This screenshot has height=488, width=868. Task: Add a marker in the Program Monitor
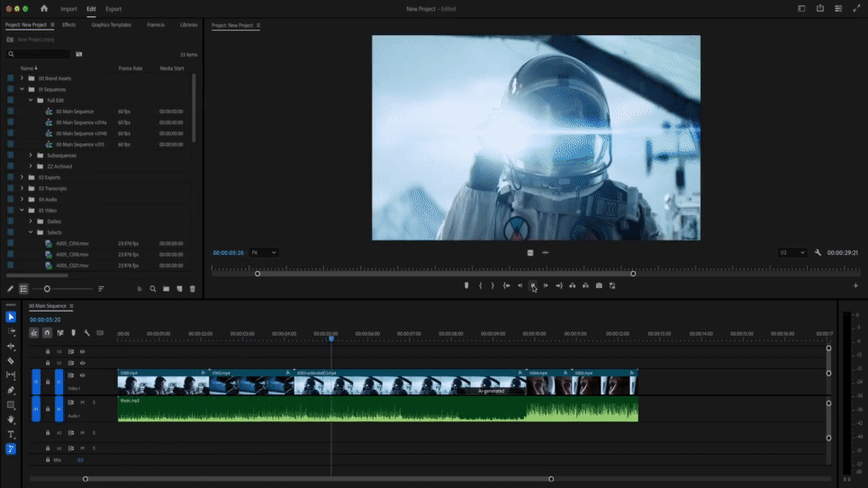tap(466, 285)
